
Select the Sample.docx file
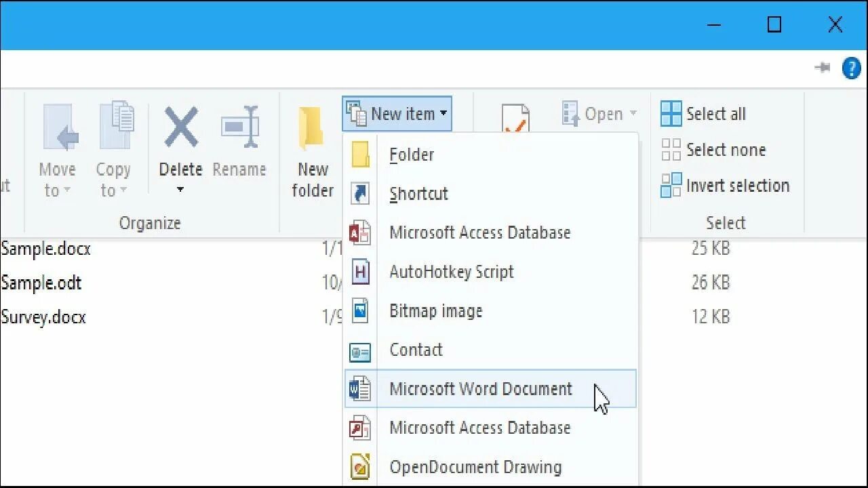click(46, 249)
